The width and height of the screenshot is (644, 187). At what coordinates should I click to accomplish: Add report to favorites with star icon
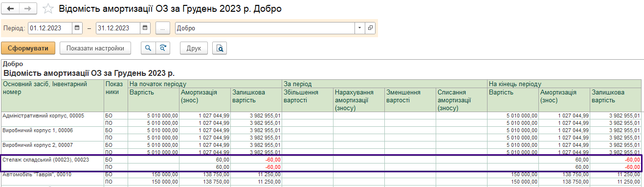(48, 9)
